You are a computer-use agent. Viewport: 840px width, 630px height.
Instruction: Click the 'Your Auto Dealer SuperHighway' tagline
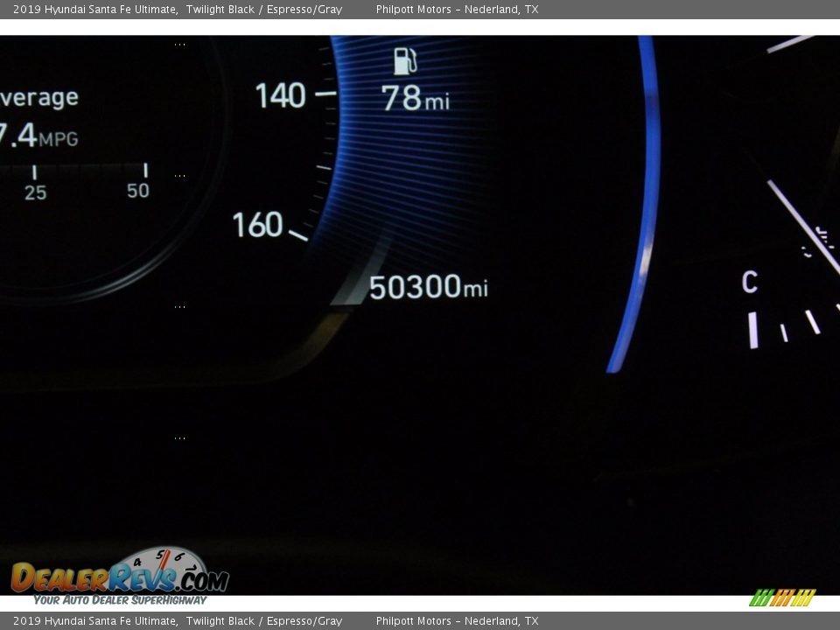tap(120, 600)
